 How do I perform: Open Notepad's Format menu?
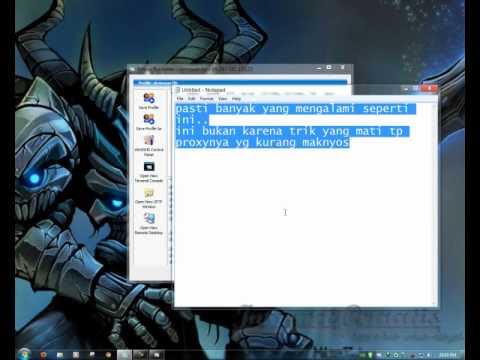pos(207,99)
